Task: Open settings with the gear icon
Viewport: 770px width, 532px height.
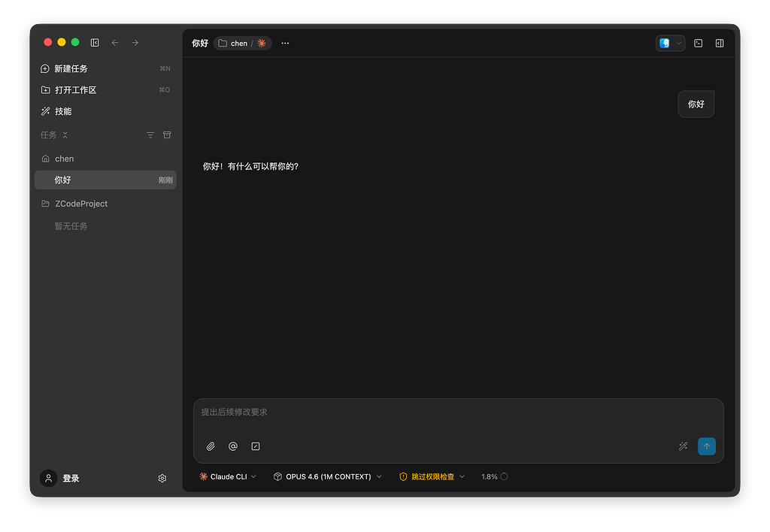Action: [x=162, y=478]
